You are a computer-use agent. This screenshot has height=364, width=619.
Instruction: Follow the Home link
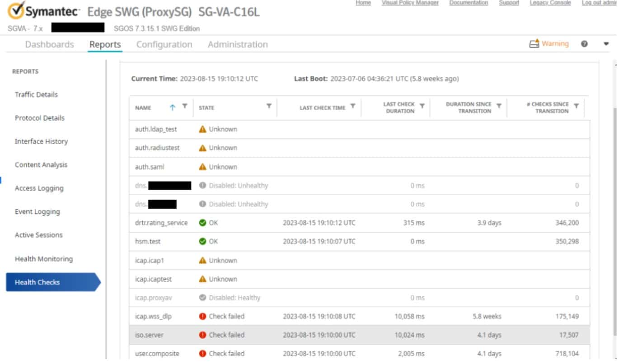363,3
